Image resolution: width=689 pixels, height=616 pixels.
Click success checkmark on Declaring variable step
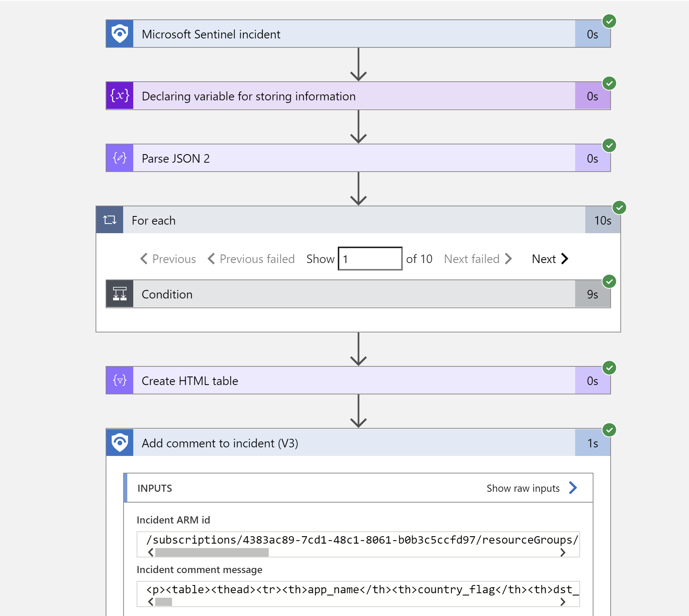(609, 83)
